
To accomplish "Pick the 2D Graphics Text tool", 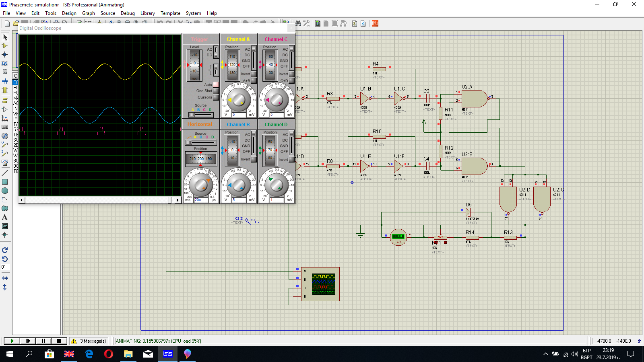I will click(5, 217).
